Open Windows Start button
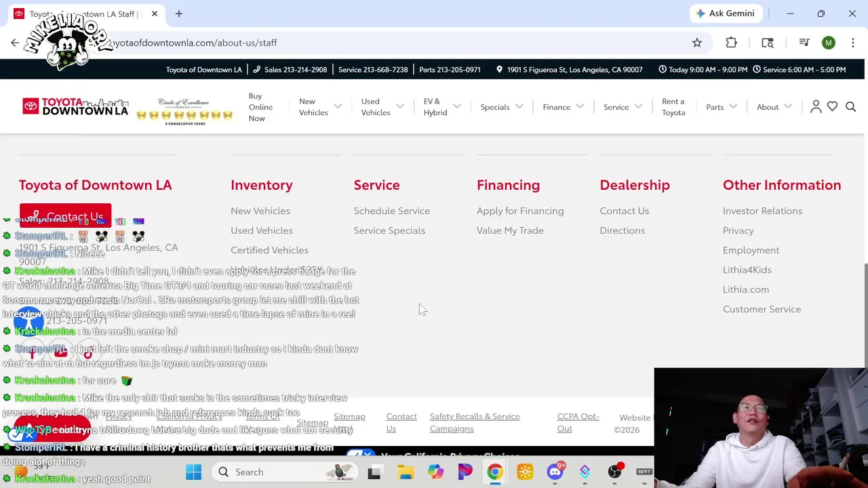Image resolution: width=868 pixels, height=488 pixels. point(193,472)
